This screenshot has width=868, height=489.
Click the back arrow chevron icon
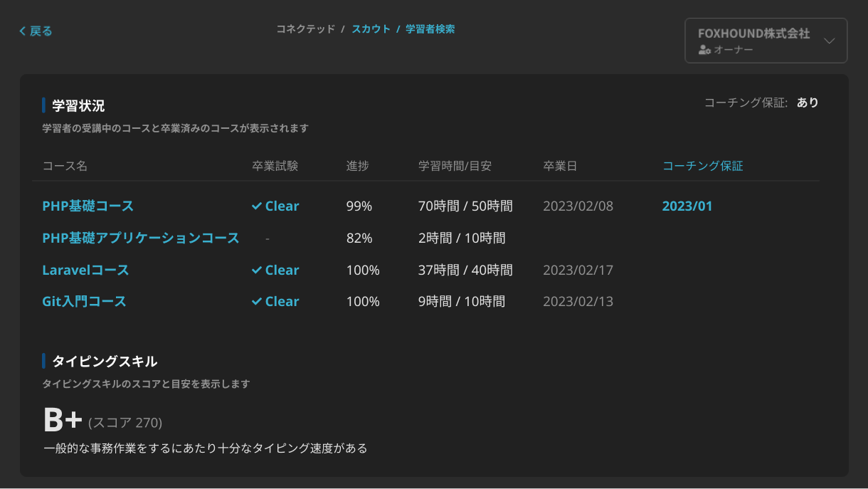click(23, 31)
